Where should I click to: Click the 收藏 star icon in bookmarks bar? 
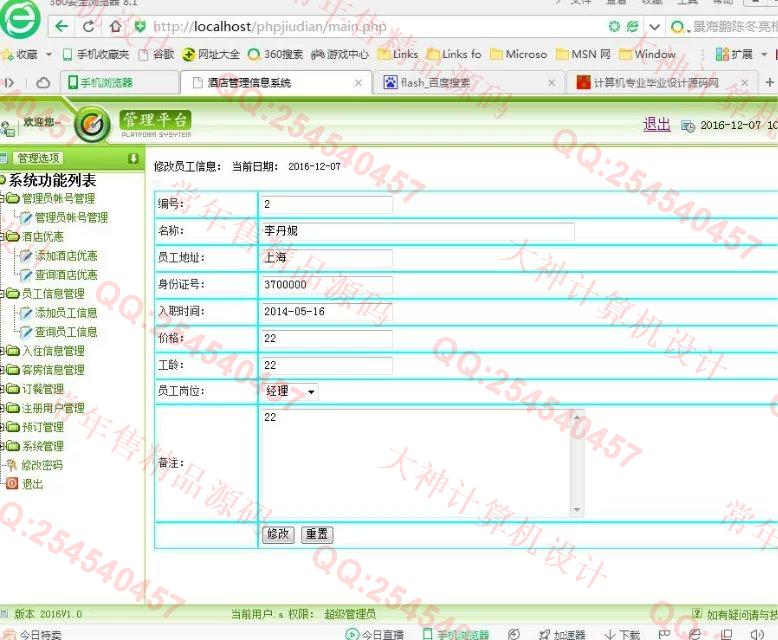point(8,54)
